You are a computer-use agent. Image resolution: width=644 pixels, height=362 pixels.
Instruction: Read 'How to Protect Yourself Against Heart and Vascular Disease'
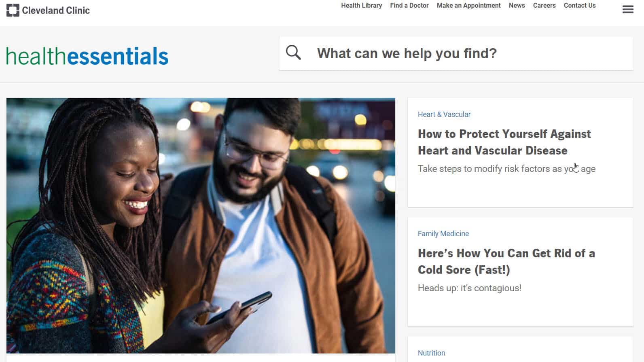coord(504,142)
